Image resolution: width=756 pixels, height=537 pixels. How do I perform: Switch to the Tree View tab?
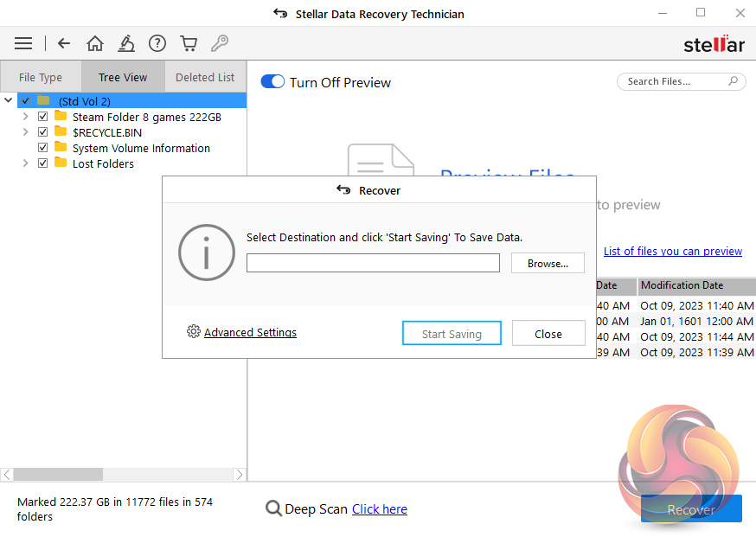coord(123,77)
